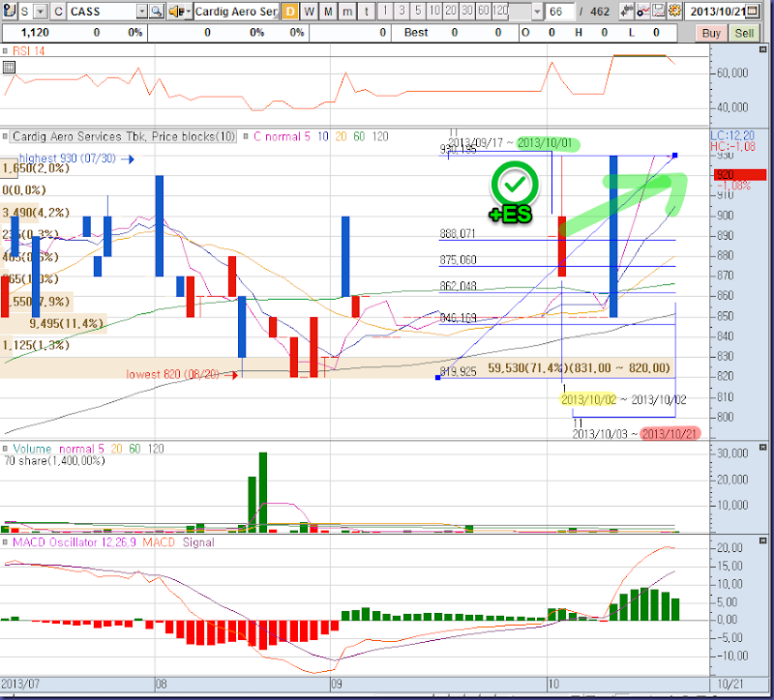
Task: Select the 5 interval button
Action: click(x=418, y=11)
